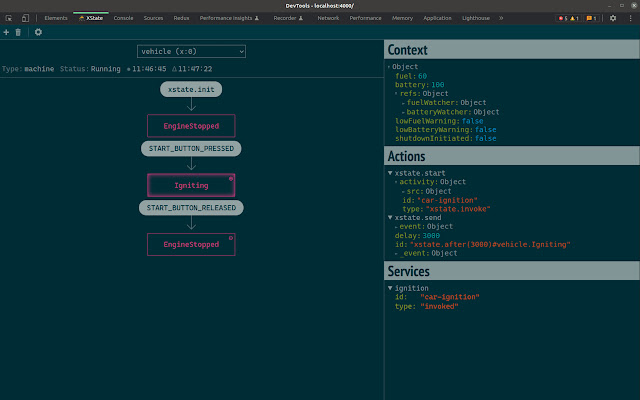Click the shutdownInitiated false value

pos(486,138)
